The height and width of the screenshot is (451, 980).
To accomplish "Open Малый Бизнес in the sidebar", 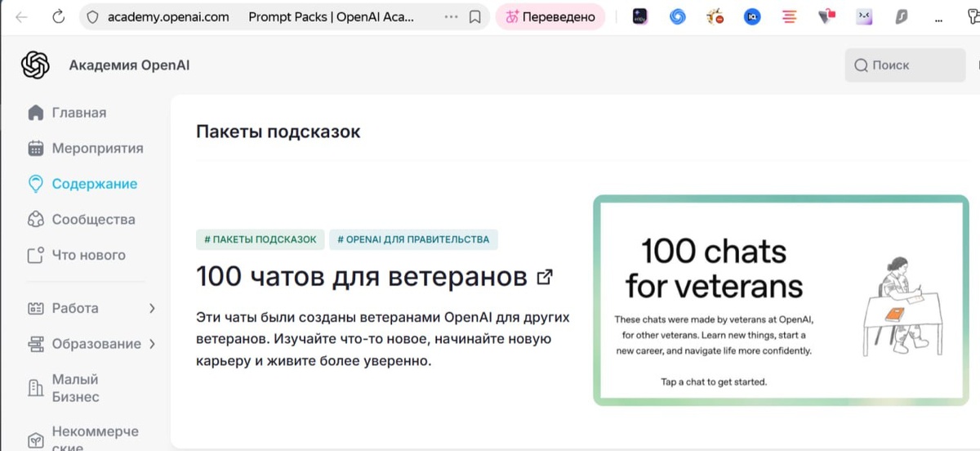I will 76,388.
